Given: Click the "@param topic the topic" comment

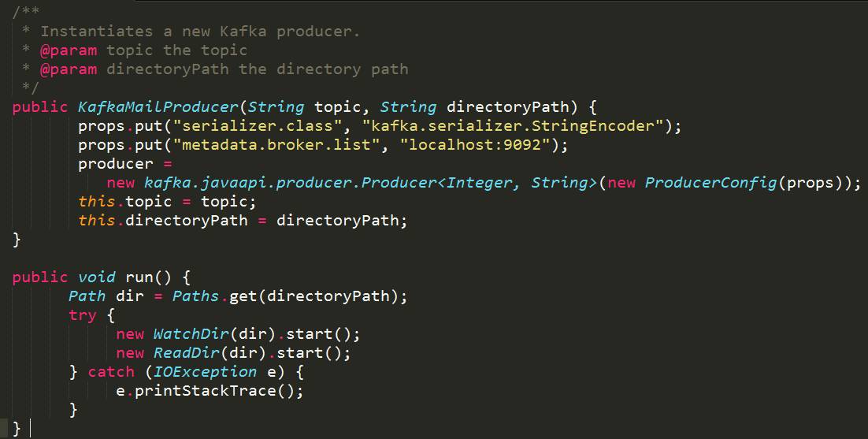Looking at the screenshot, I should (x=143, y=50).
